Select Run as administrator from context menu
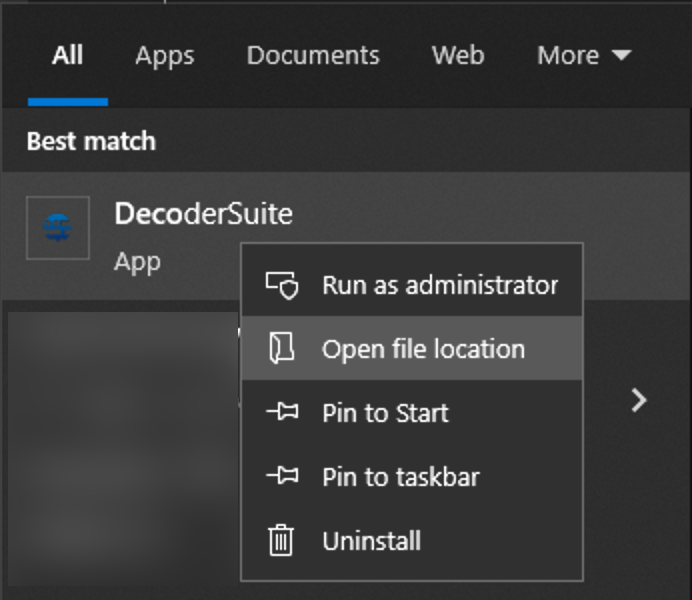Viewport: 692px width, 600px height. (x=412, y=285)
